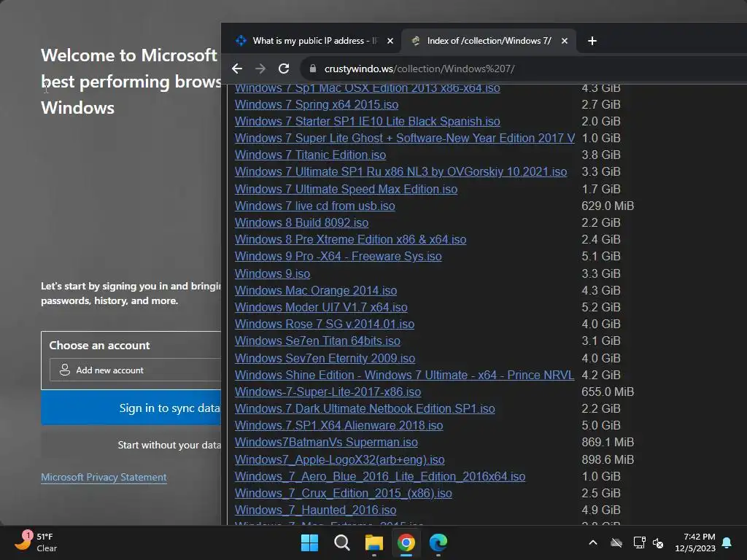Click Windows_7_Aero_Blue_2016_Lite_Edition_2016x64.iso
This screenshot has height=560, width=747.
coord(380,476)
